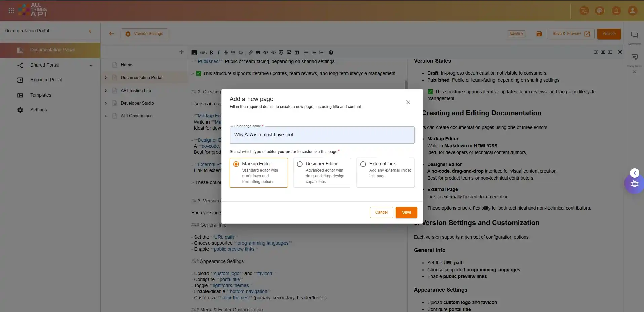
Task: Expand the Developer Studio tree node
Action: 106,103
